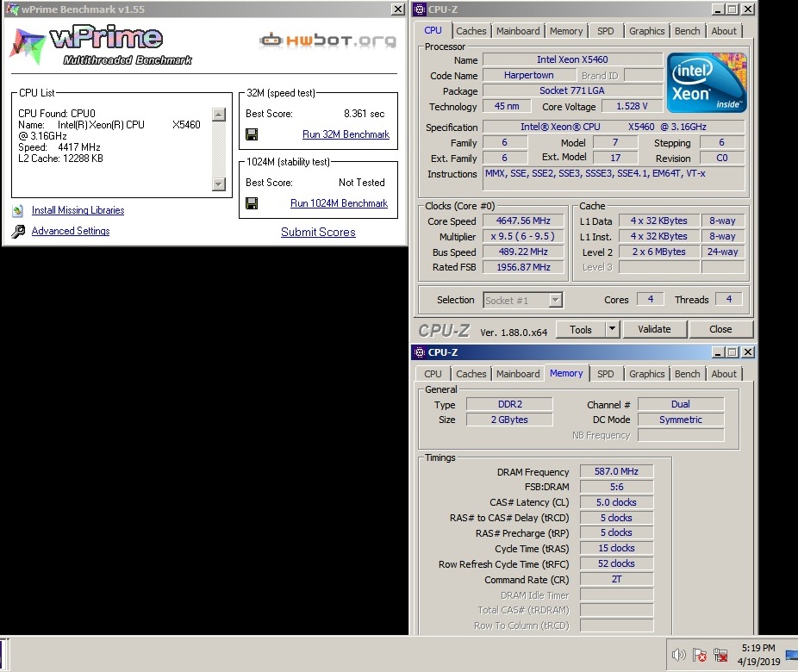Screen dimensions: 798x672
Task: Select Memory tab in top CPU-Z window
Action: (566, 31)
